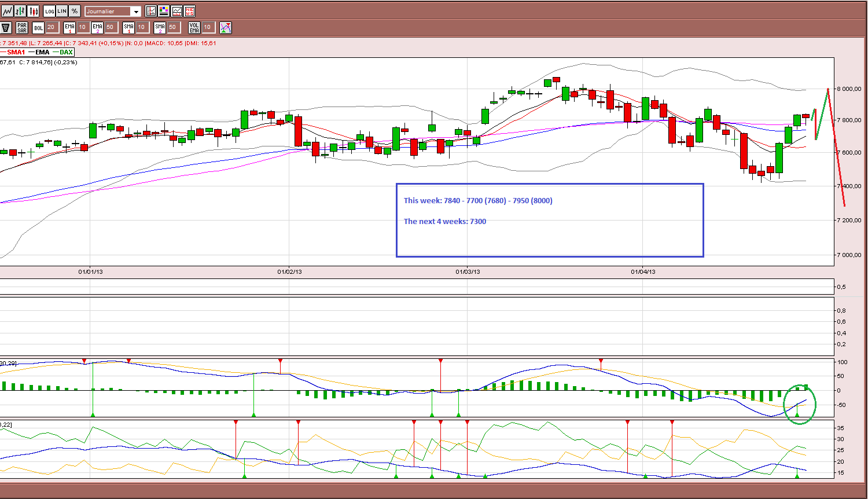Switch to candlestick chart display
Image resolution: width=868 pixels, height=499 pixels.
(x=33, y=11)
